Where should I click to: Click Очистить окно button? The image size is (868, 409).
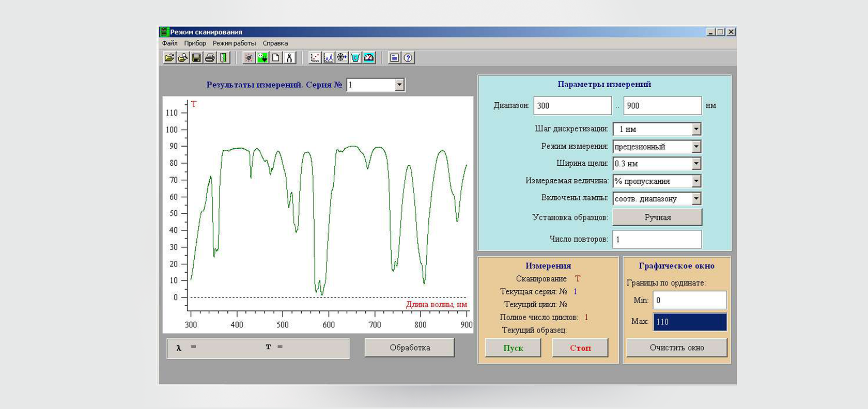(x=677, y=348)
